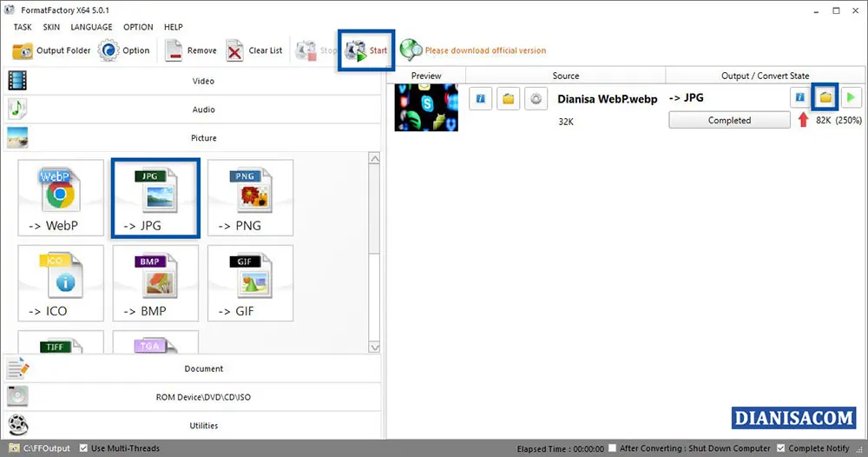
Task: Click the Clear List toolbar button
Action: (254, 50)
